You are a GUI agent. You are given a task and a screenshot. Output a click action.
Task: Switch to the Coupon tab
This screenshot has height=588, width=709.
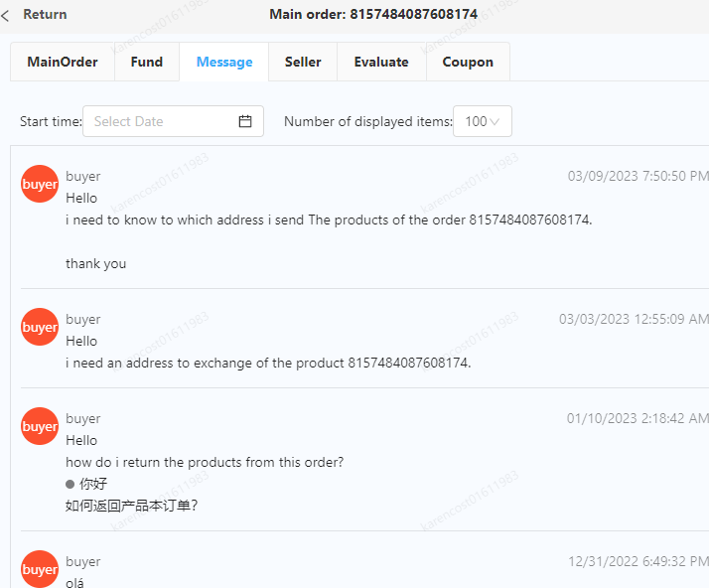(468, 62)
